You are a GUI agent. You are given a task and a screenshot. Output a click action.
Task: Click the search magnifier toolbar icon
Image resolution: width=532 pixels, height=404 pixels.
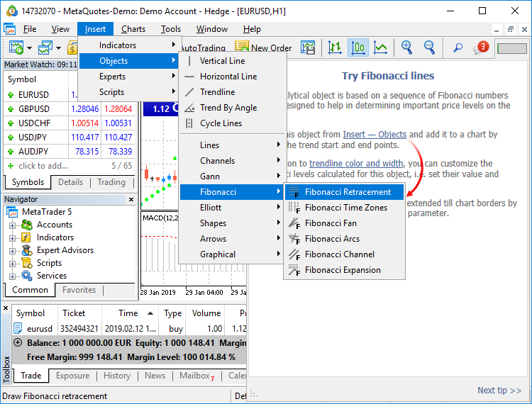pyautogui.click(x=458, y=47)
